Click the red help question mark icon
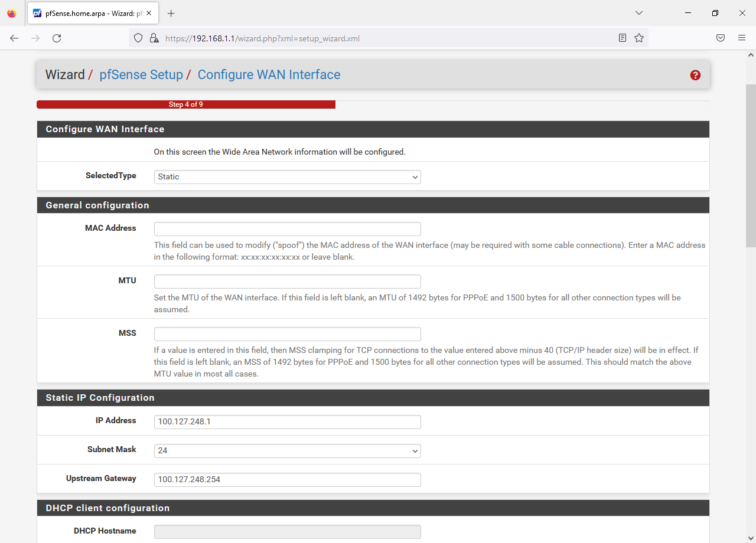The image size is (756, 543). (x=695, y=75)
